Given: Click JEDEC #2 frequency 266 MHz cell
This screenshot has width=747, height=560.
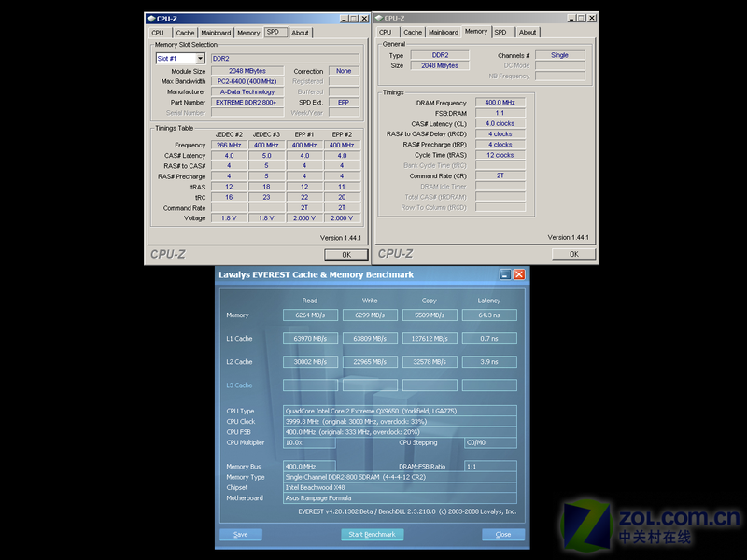Looking at the screenshot, I should point(229,146).
